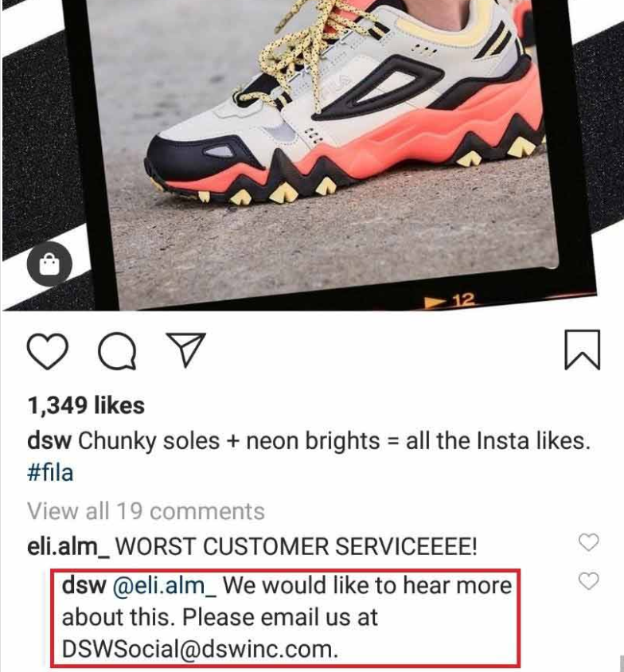Open the dsw profile from the caption
624x672 pixels.
pyautogui.click(x=49, y=441)
